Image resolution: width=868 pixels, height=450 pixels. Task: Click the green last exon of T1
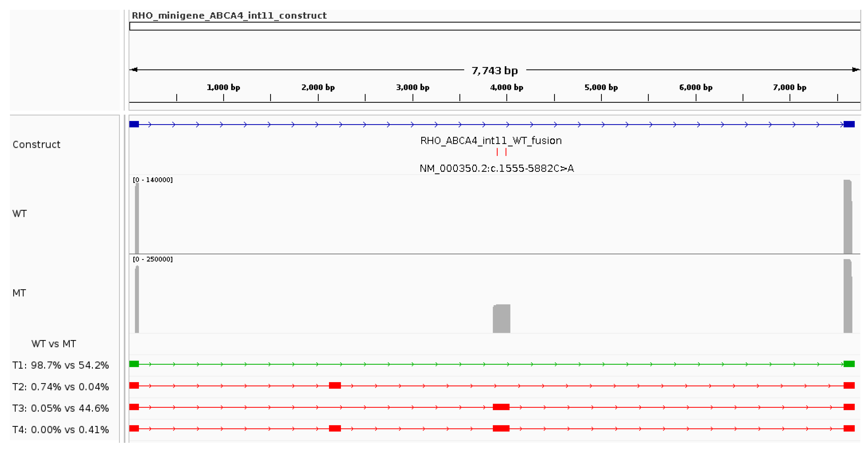click(x=849, y=364)
